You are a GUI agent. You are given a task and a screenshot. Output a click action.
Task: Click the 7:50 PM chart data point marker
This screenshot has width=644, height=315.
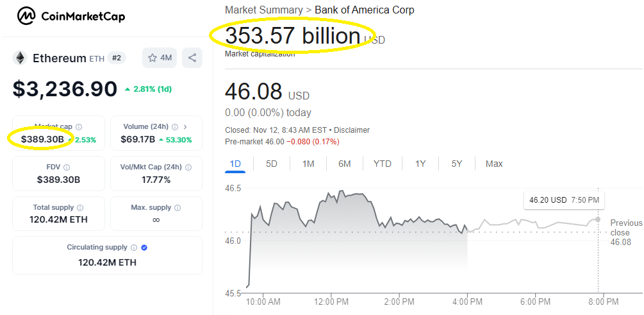click(598, 219)
